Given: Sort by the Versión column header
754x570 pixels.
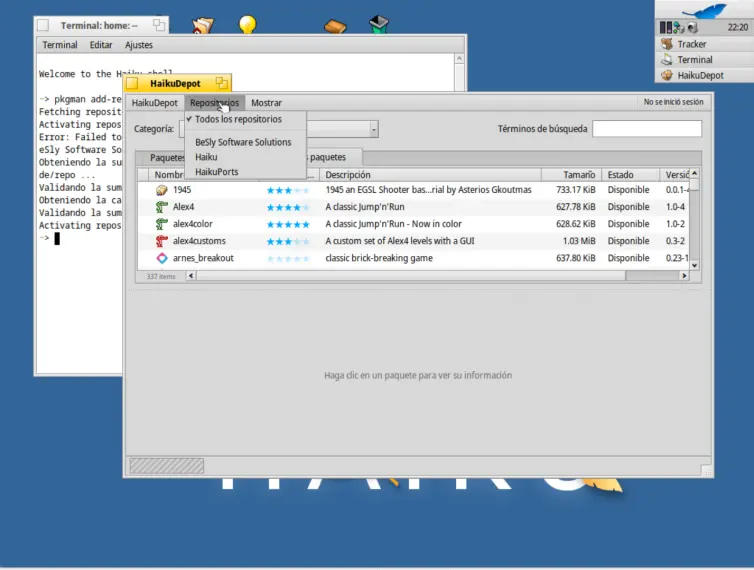Looking at the screenshot, I should (675, 175).
